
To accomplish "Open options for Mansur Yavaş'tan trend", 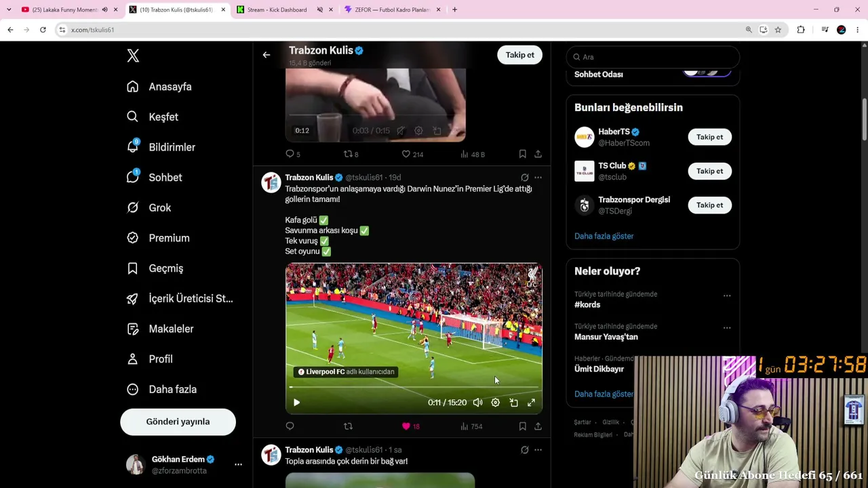I will click(727, 328).
